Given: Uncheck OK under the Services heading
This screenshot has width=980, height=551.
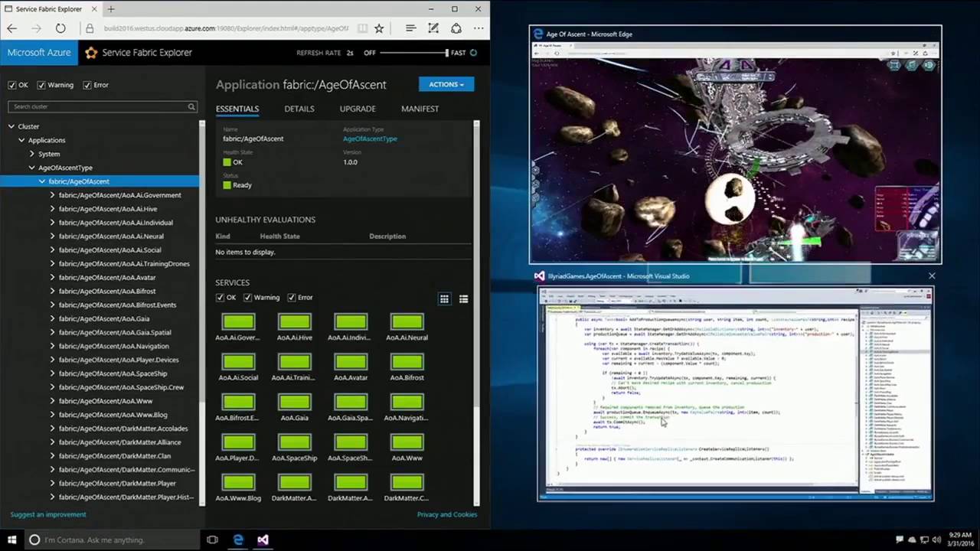Looking at the screenshot, I should (220, 298).
